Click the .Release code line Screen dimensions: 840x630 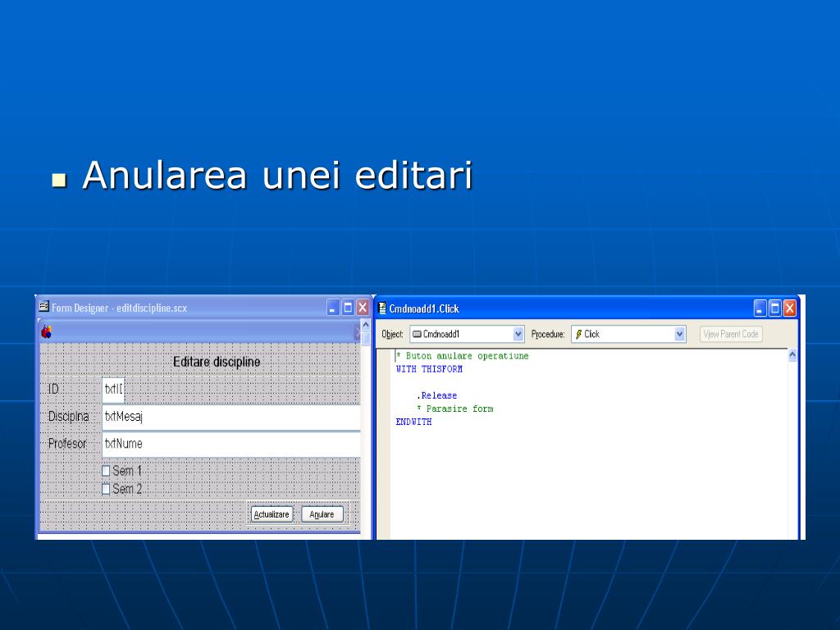[x=436, y=395]
